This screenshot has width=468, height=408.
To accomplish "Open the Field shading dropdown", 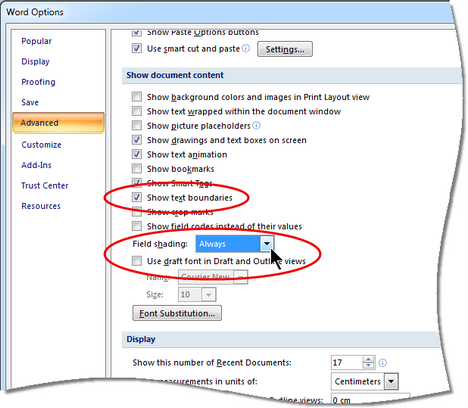I will (267, 244).
